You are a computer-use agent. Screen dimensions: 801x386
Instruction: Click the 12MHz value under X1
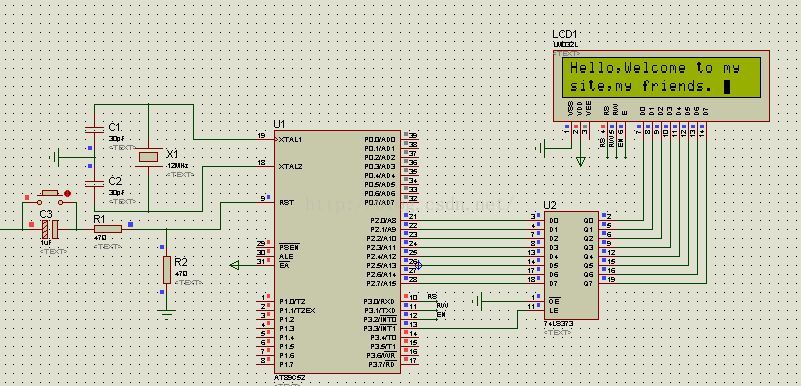pyautogui.click(x=177, y=166)
